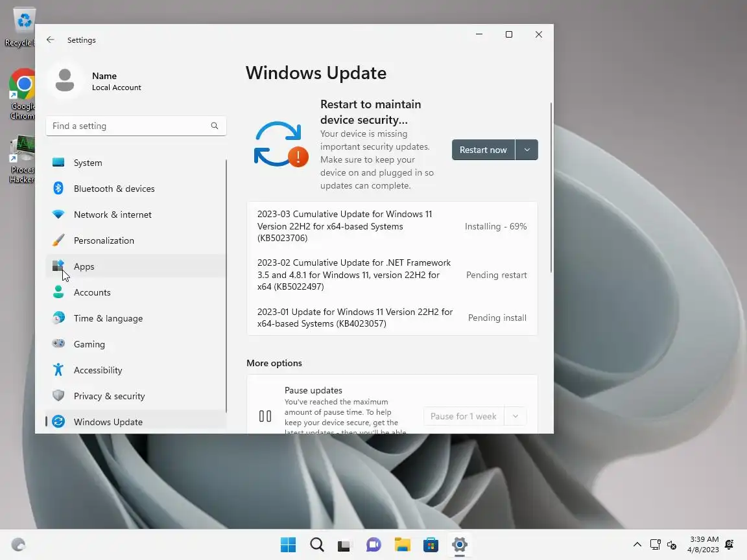
Task: Expand the Restart now dropdown arrow
Action: coord(527,150)
